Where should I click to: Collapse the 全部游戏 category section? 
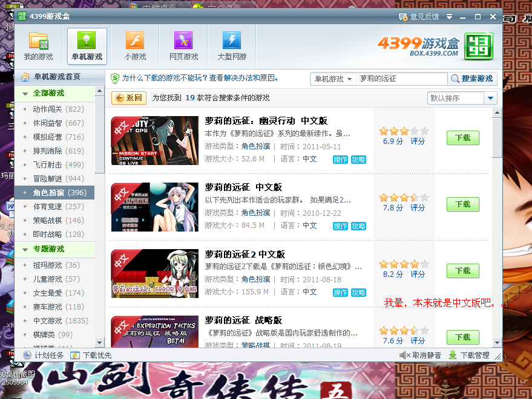[25, 94]
